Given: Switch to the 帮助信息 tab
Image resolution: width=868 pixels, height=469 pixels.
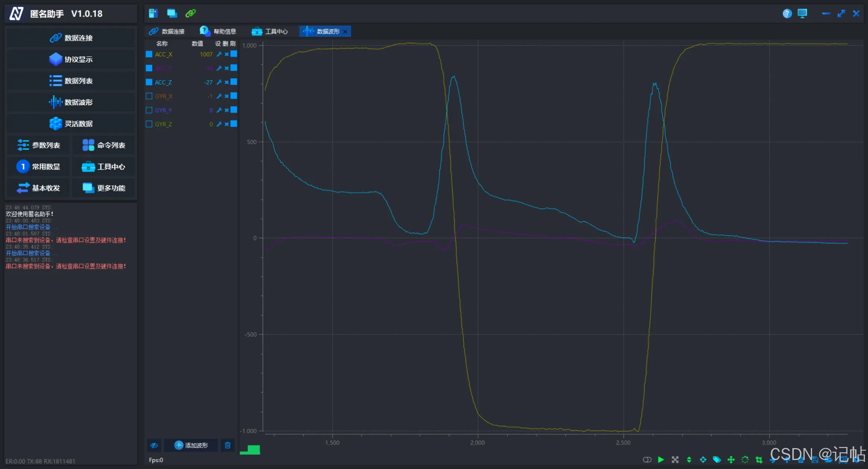Looking at the screenshot, I should (218, 31).
